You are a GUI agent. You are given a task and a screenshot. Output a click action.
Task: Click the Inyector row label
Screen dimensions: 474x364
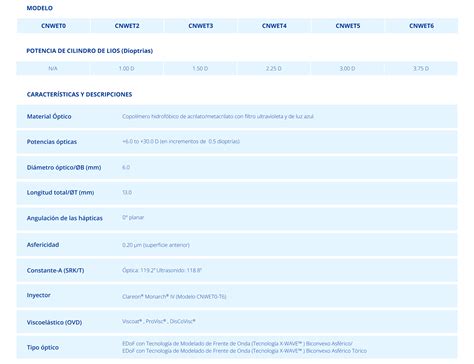[x=39, y=295]
